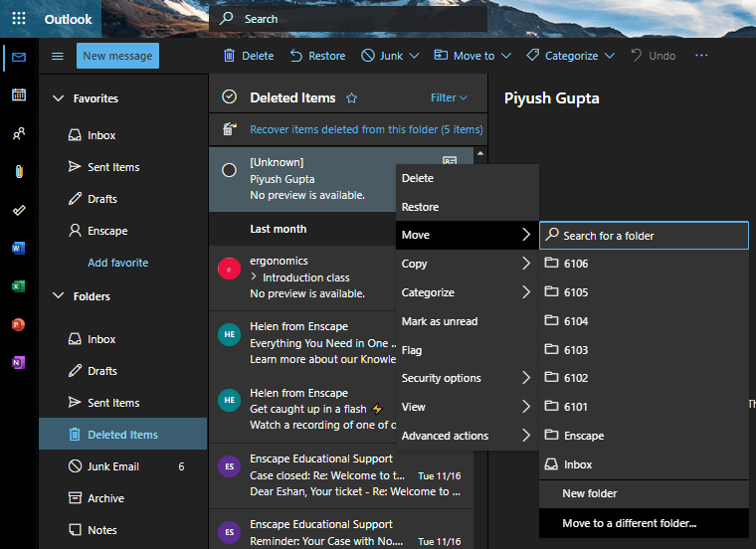This screenshot has height=549, width=756.
Task: Launch Word from the left rail
Action: [18, 249]
